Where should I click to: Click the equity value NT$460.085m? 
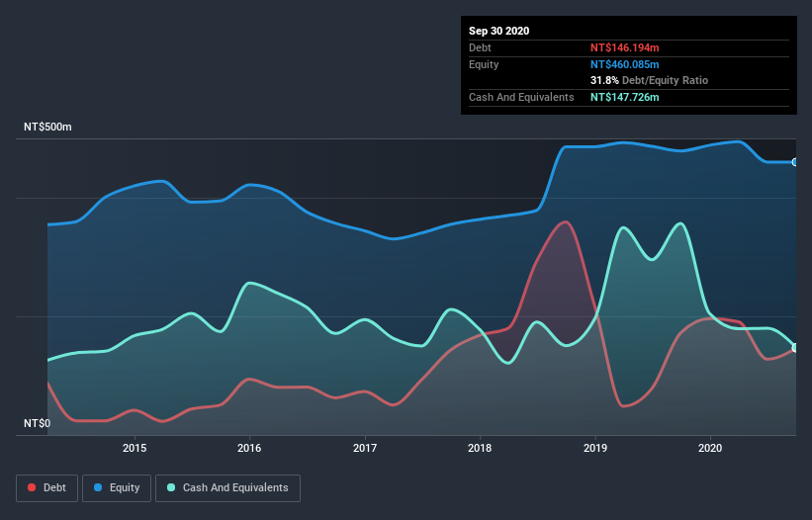point(624,64)
